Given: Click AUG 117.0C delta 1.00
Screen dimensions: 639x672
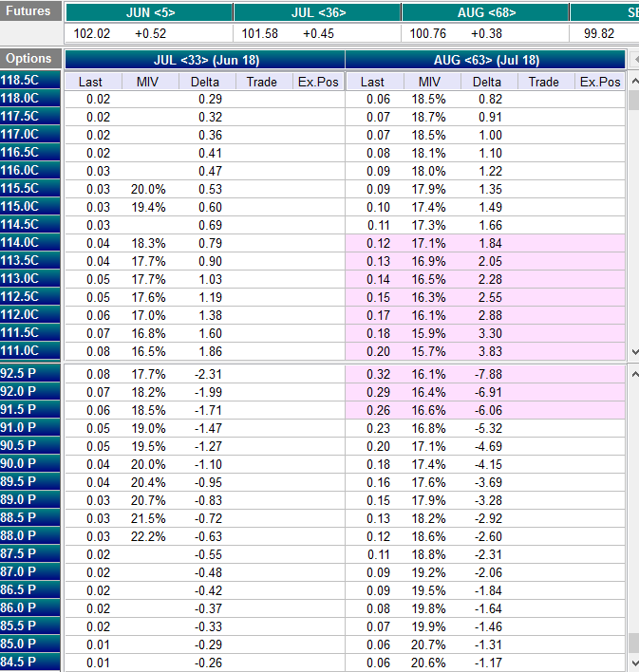Looking at the screenshot, I should click(490, 135).
